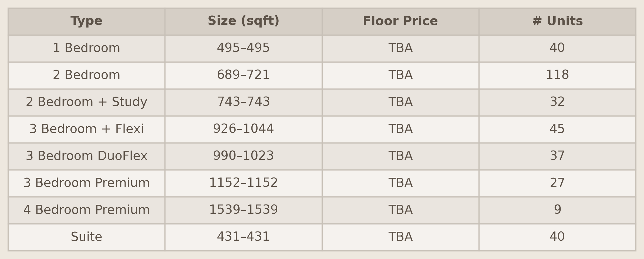Select the 4 Bedroom Premium cell
The width and height of the screenshot is (644, 259).
coord(86,210)
